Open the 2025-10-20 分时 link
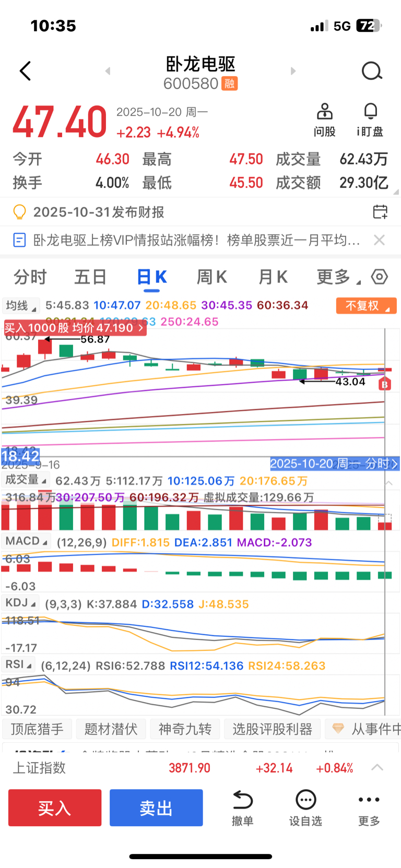The image size is (401, 868). (335, 463)
